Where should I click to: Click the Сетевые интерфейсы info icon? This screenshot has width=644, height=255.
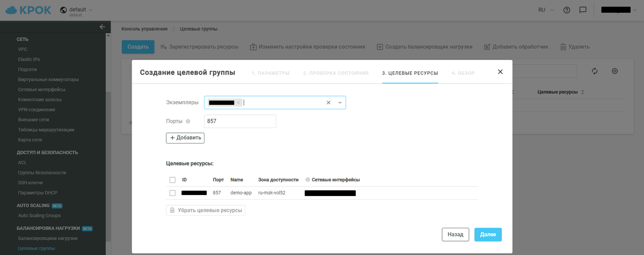point(308,180)
